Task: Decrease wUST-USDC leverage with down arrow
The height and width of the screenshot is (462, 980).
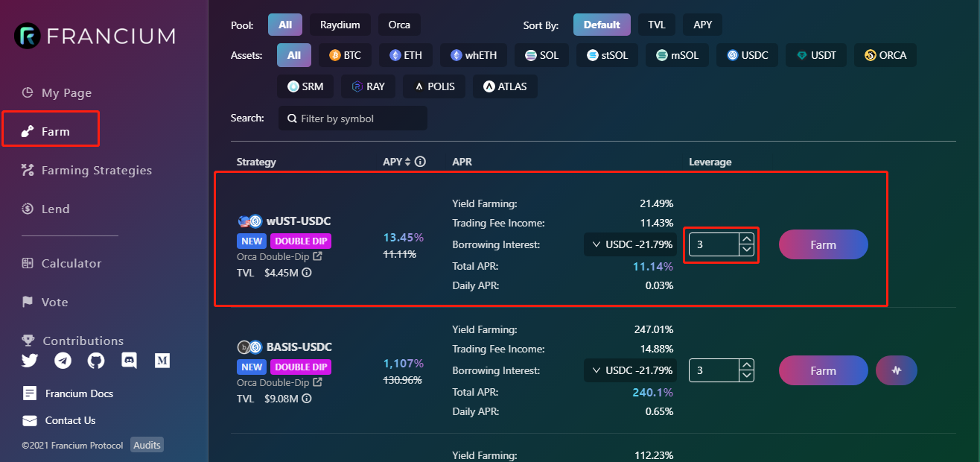Action: [747, 250]
